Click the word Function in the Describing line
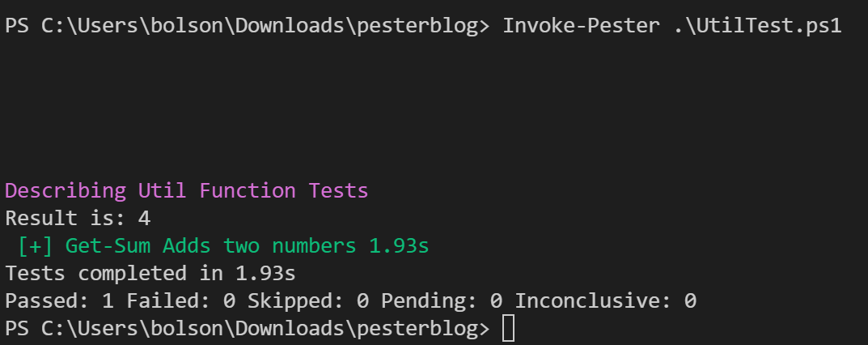 pyautogui.click(x=248, y=191)
